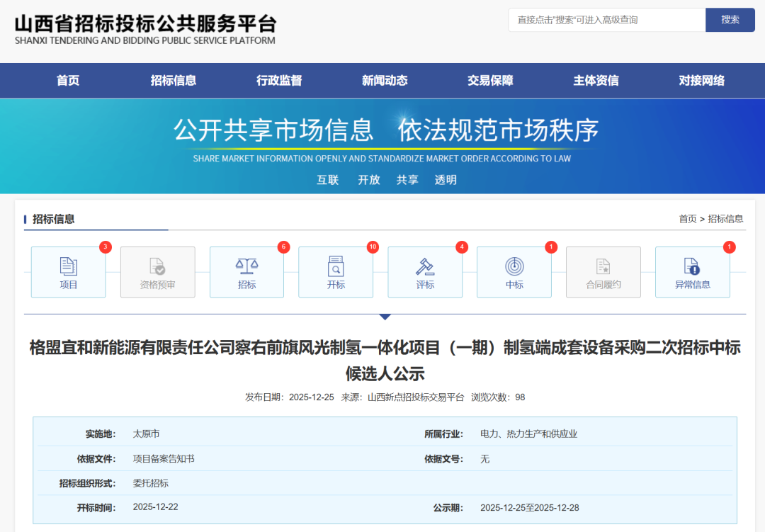Open the 新闻动态 menu

[x=385, y=80]
